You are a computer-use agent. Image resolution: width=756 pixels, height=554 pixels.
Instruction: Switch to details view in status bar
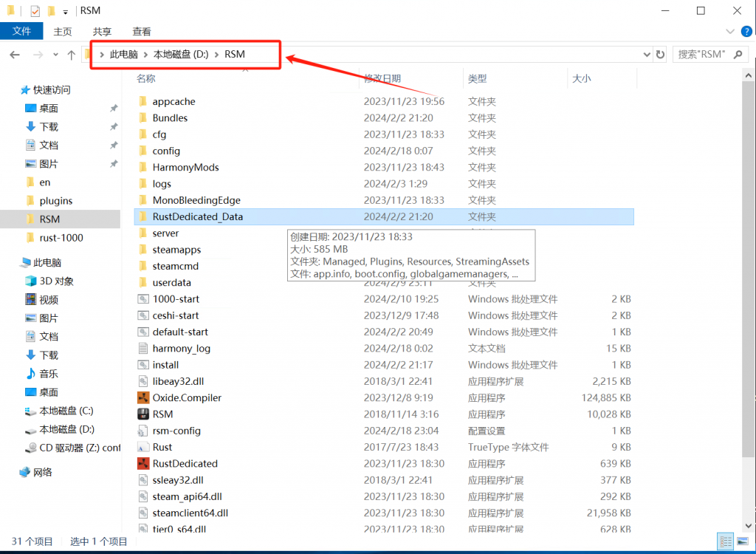726,541
